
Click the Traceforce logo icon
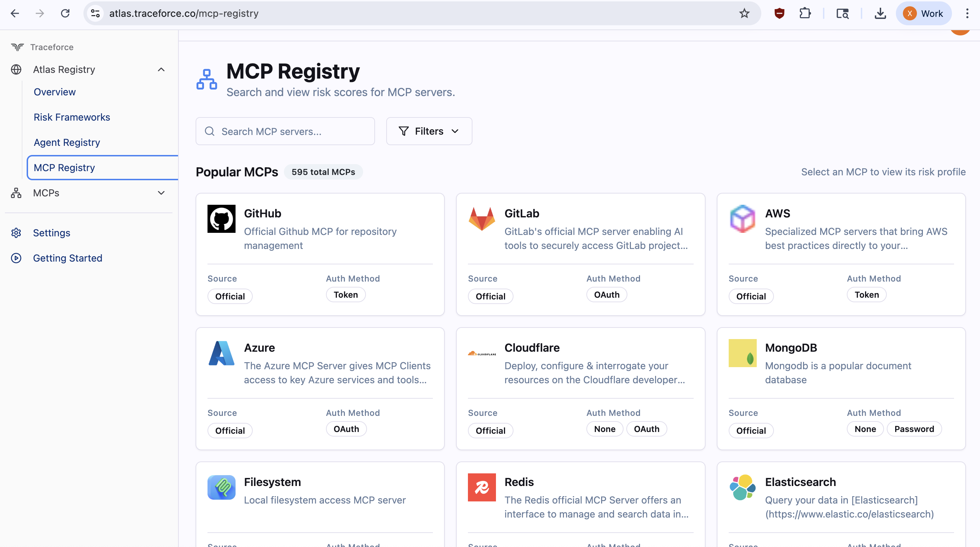pyautogui.click(x=17, y=47)
